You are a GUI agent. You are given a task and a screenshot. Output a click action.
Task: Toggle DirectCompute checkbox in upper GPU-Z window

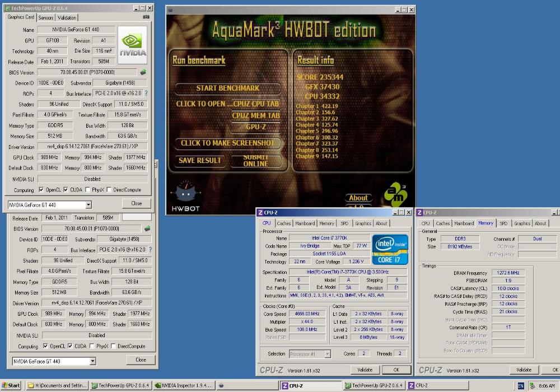tap(109, 190)
